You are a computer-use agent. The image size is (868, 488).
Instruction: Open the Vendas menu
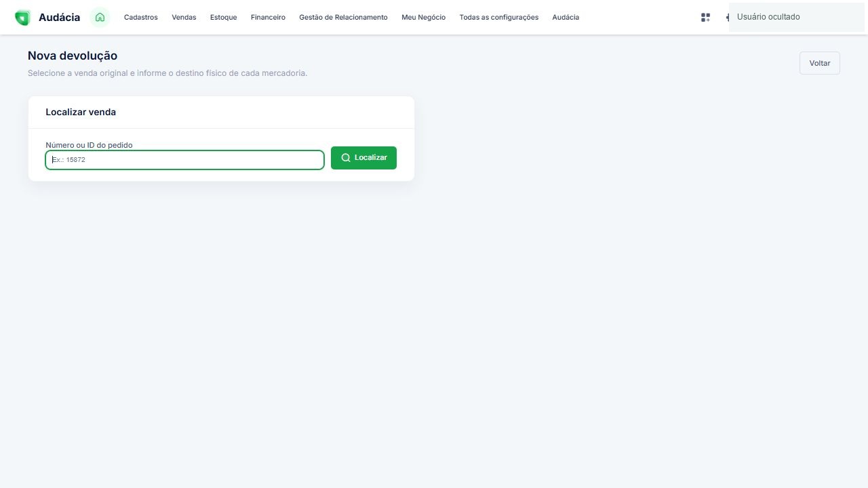coord(184,18)
